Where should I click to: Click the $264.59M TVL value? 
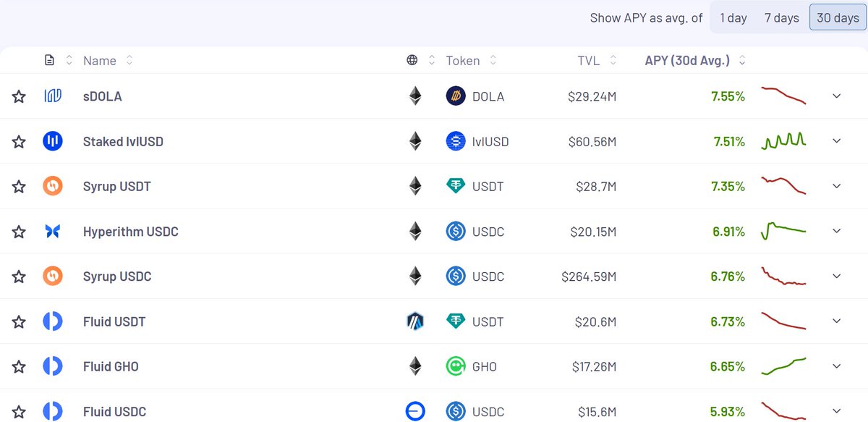(x=589, y=277)
